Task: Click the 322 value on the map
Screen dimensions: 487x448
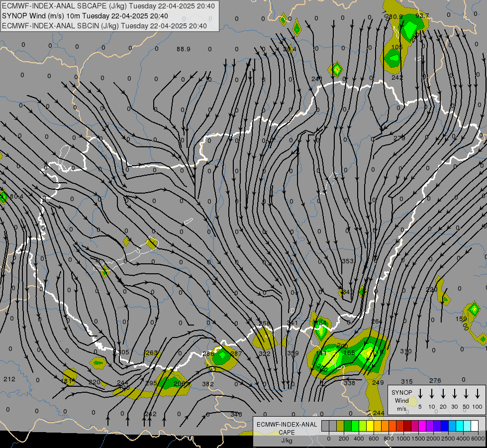Action: coord(264,353)
